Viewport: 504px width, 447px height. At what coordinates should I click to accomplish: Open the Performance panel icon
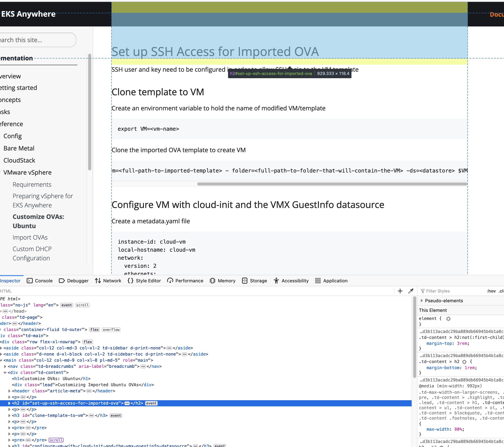point(170,281)
